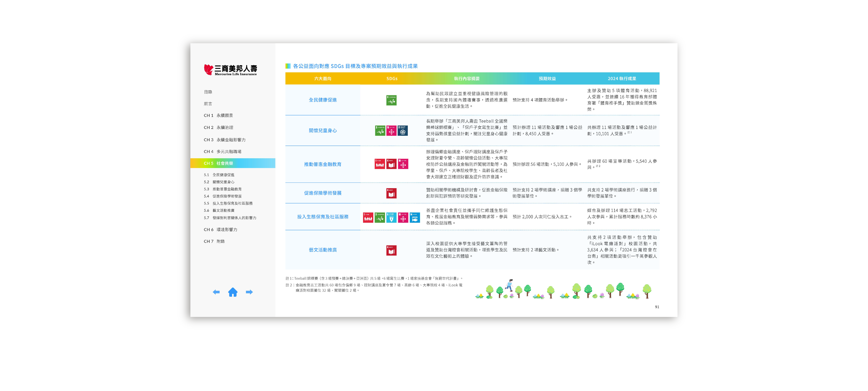The image size is (868, 391).
Task: Click the red SDG 4 icon in 藝文活動推廣 row
Action: pyautogui.click(x=391, y=250)
